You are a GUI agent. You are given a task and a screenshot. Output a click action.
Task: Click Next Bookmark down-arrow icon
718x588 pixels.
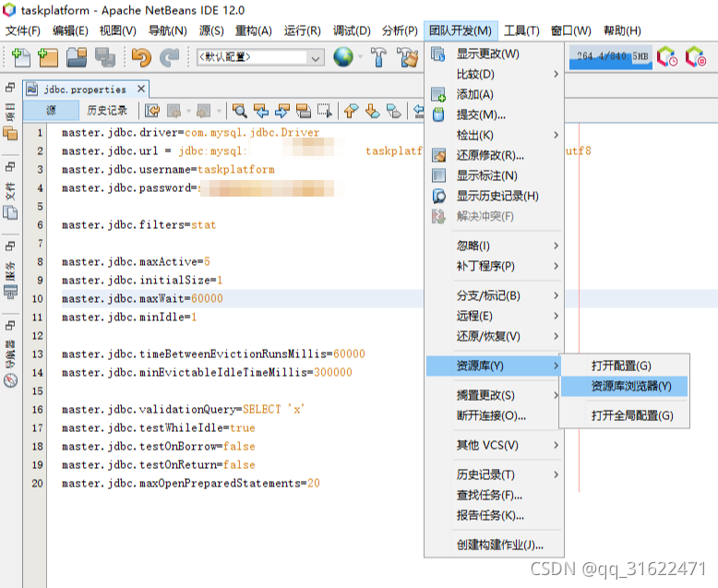tap(373, 111)
